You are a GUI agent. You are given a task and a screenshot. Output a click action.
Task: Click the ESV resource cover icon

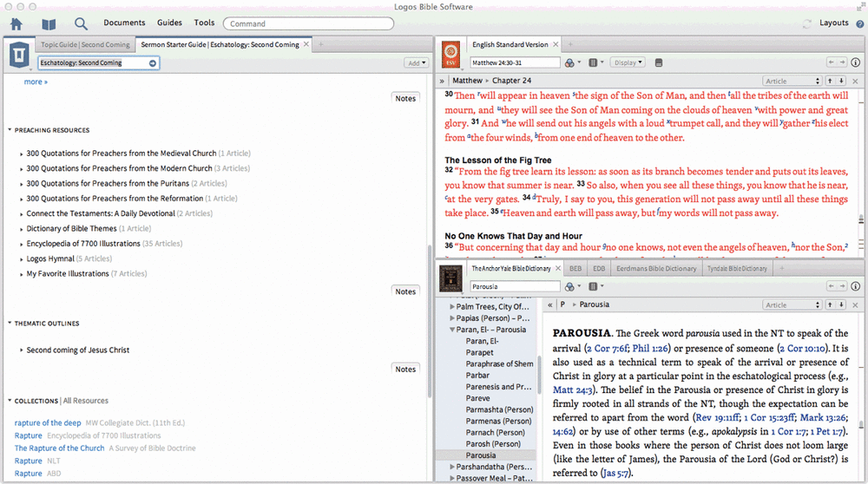450,55
